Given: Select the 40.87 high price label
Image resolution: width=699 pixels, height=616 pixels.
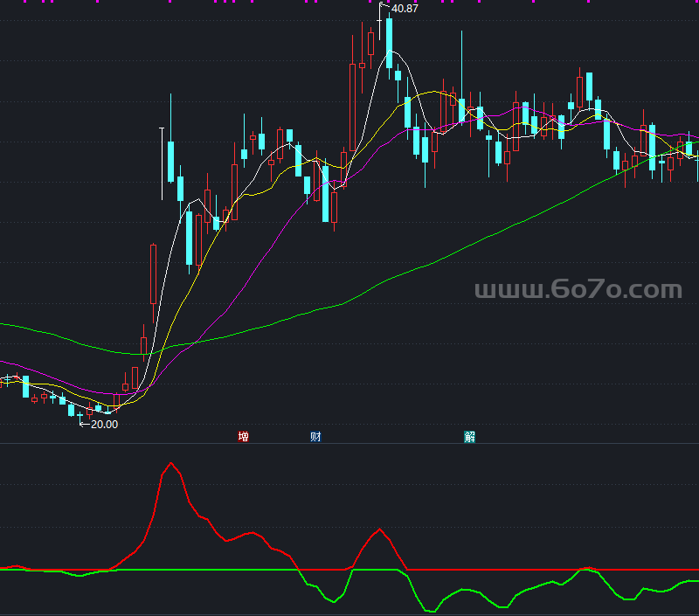Looking at the screenshot, I should point(405,9).
